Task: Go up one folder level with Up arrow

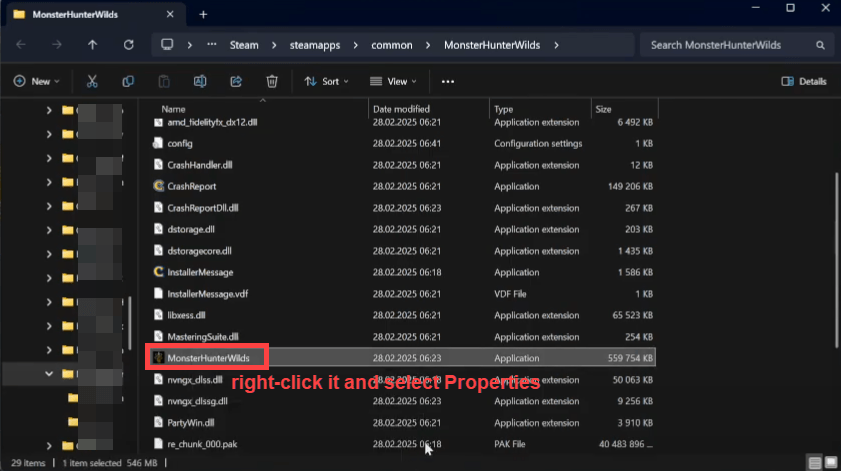Action: pyautogui.click(x=93, y=45)
